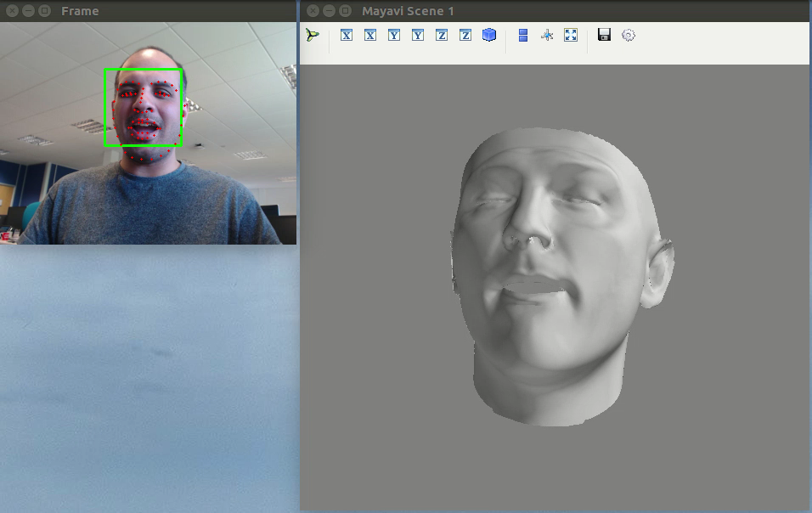Toggle the axes indicator icon
The width and height of the screenshot is (812, 513).
547,35
